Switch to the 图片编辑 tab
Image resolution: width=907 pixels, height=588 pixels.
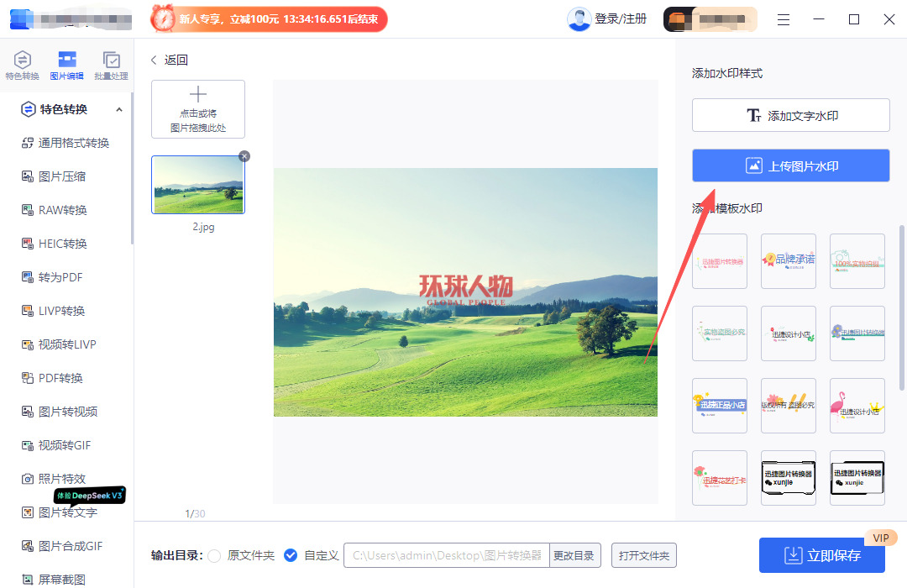(x=66, y=65)
